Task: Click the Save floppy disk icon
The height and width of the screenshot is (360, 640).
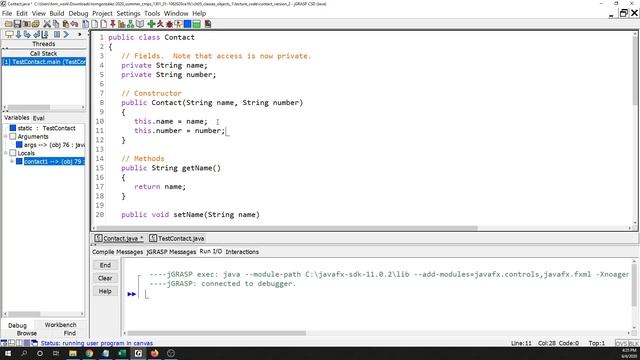Action: click(x=18, y=24)
